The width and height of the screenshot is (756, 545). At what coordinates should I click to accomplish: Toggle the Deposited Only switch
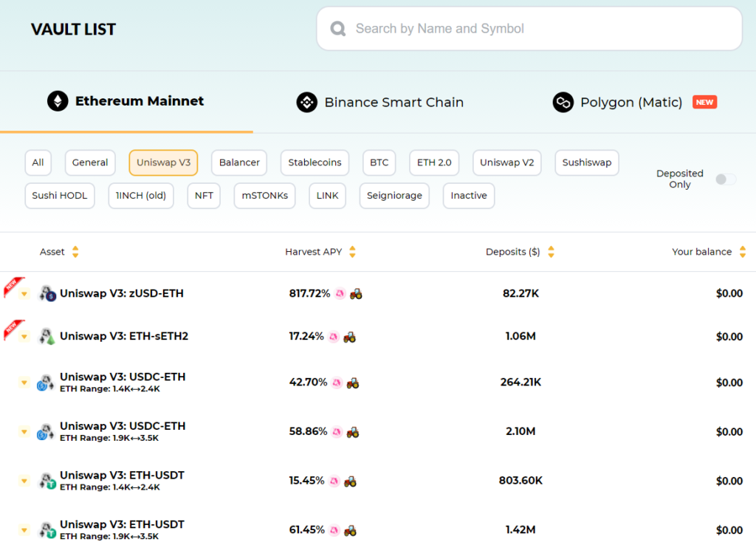click(x=725, y=179)
